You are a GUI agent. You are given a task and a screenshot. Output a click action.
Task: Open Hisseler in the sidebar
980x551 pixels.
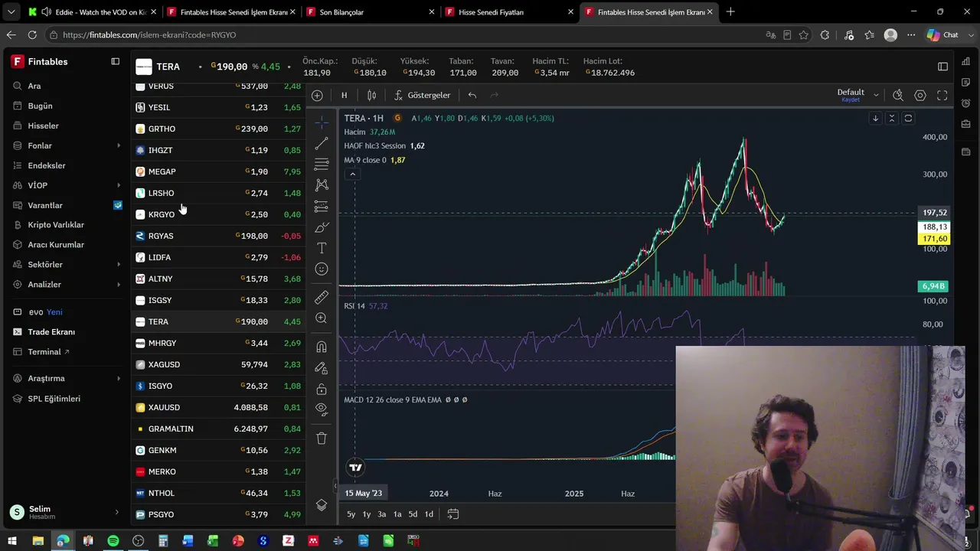pyautogui.click(x=43, y=126)
